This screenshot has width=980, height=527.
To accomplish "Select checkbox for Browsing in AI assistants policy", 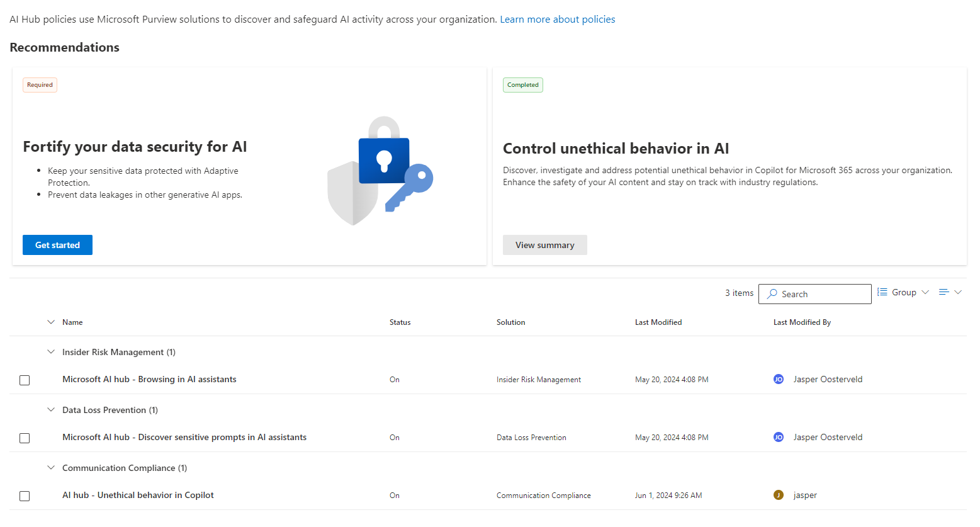I will click(25, 380).
